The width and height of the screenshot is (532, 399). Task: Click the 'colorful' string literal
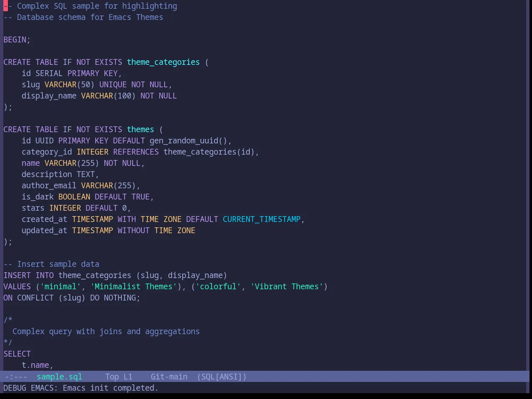tap(218, 286)
